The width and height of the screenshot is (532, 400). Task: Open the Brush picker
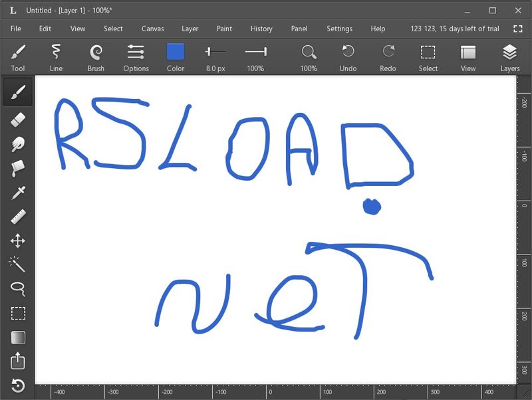tap(96, 58)
